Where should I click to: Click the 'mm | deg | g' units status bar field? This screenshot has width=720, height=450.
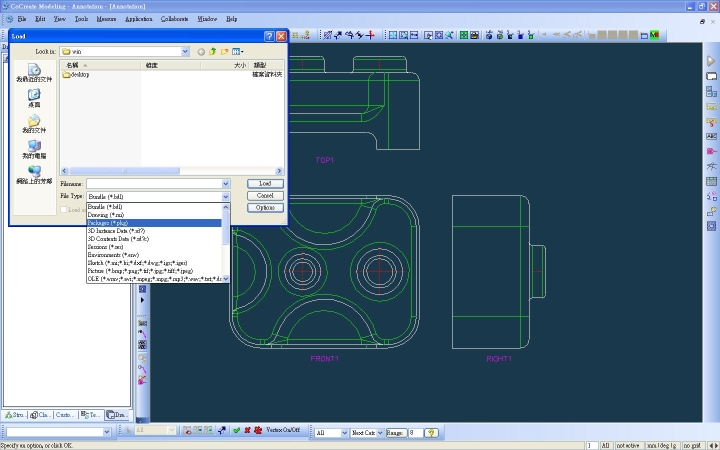[x=662, y=445]
